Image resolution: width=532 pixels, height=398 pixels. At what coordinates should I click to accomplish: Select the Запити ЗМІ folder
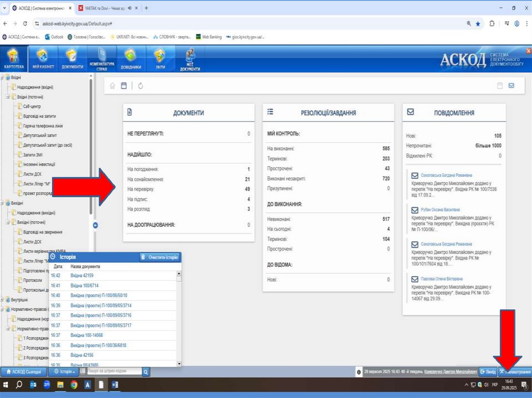33,155
